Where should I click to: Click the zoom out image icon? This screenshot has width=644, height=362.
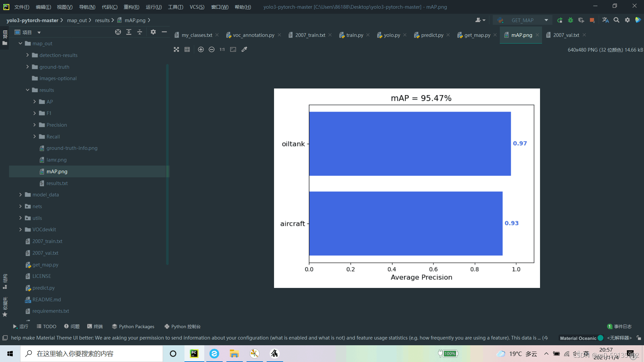pyautogui.click(x=211, y=50)
